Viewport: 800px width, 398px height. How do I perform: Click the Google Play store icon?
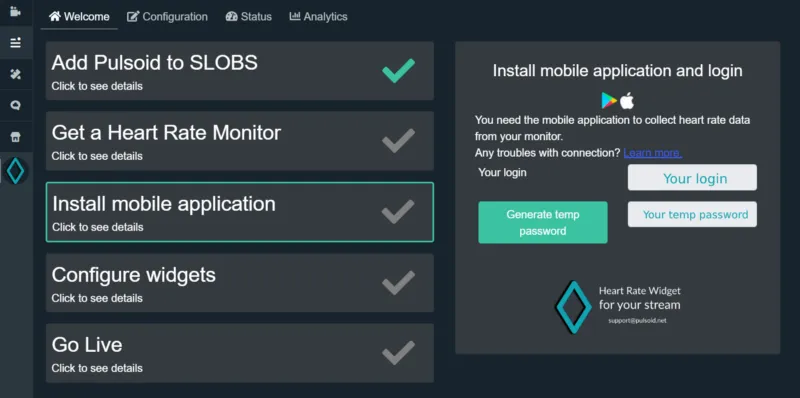(x=609, y=101)
